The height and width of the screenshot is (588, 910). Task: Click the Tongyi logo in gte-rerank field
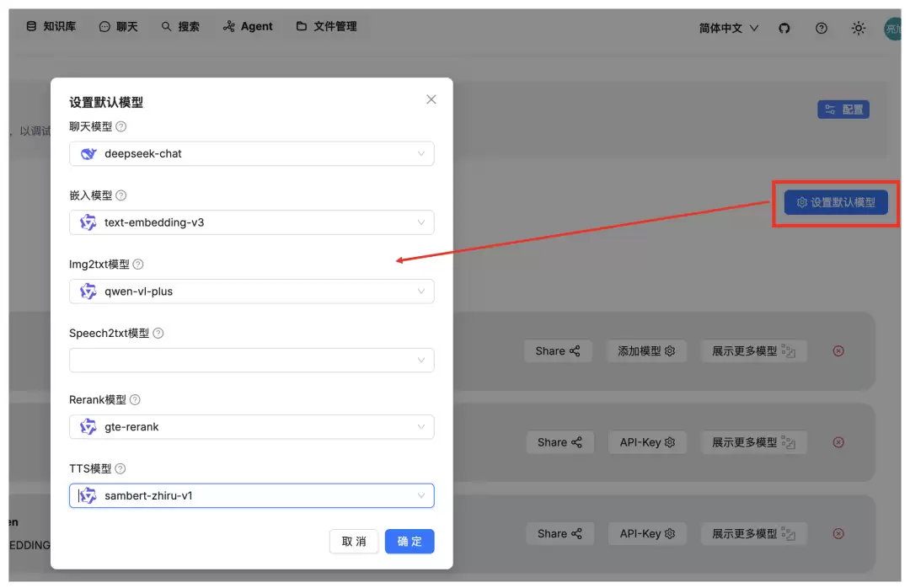pyautogui.click(x=88, y=426)
